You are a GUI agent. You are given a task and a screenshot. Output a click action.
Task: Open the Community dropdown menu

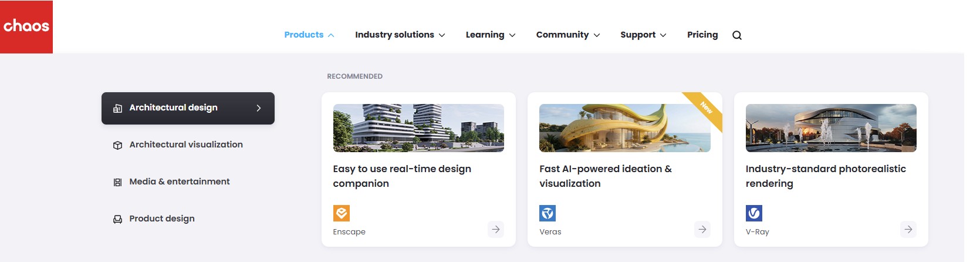(x=567, y=35)
